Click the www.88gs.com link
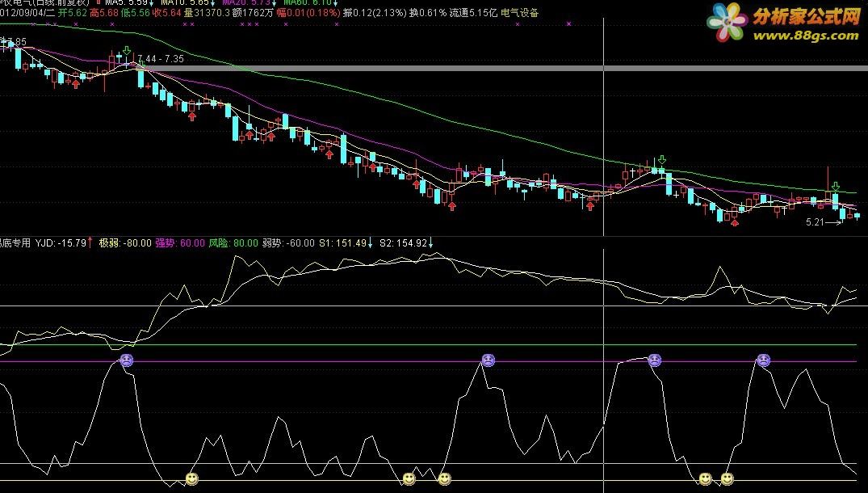 [806, 36]
